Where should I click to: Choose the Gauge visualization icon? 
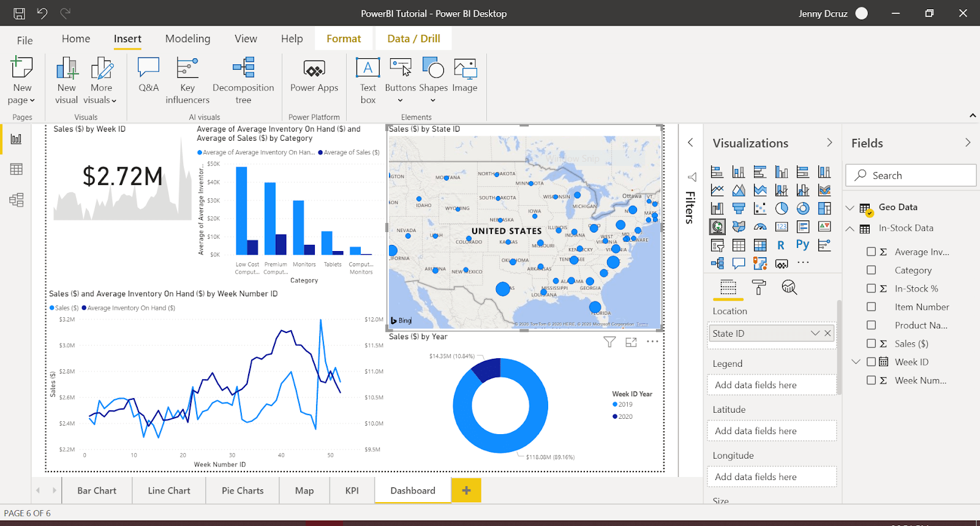pos(760,227)
